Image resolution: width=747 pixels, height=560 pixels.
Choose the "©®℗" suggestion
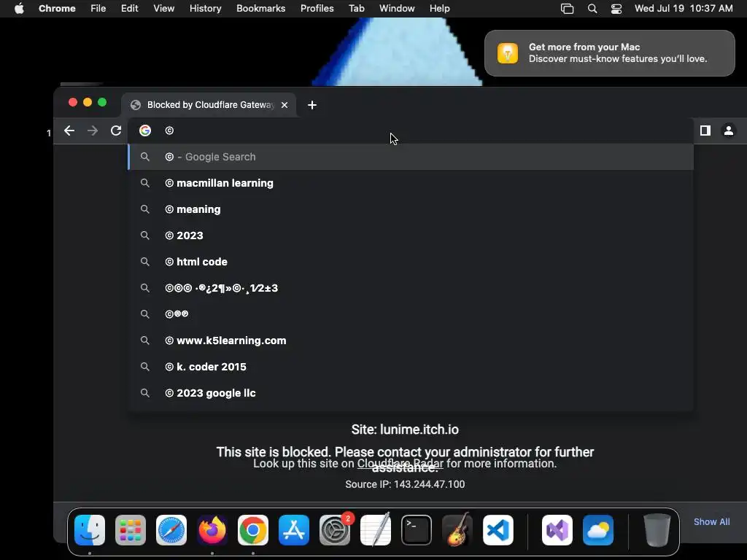tap(411, 314)
